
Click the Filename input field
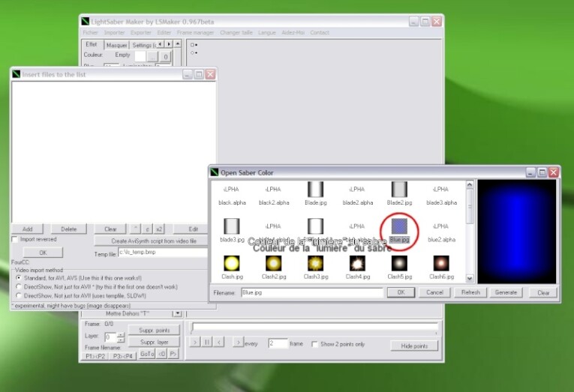312,292
